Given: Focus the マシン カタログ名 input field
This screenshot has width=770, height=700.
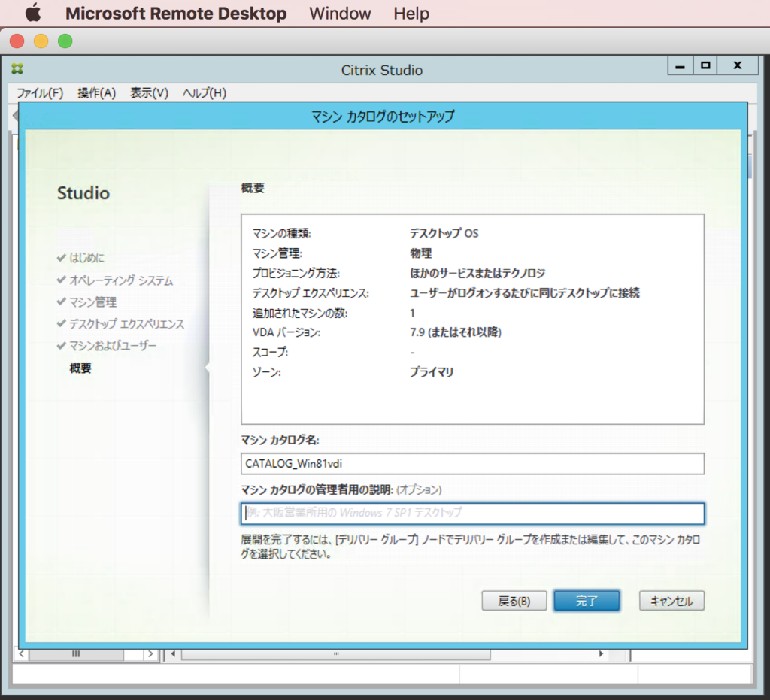Looking at the screenshot, I should (472, 464).
